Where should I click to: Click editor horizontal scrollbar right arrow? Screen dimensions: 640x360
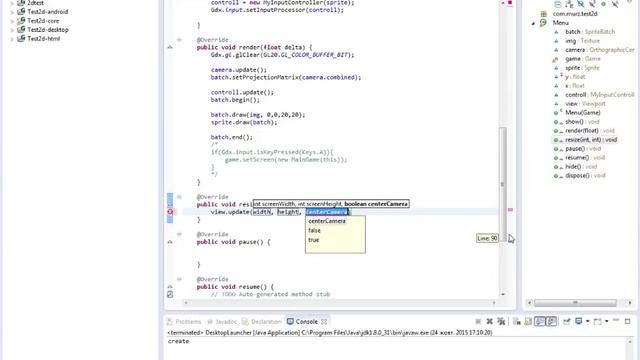(494, 303)
